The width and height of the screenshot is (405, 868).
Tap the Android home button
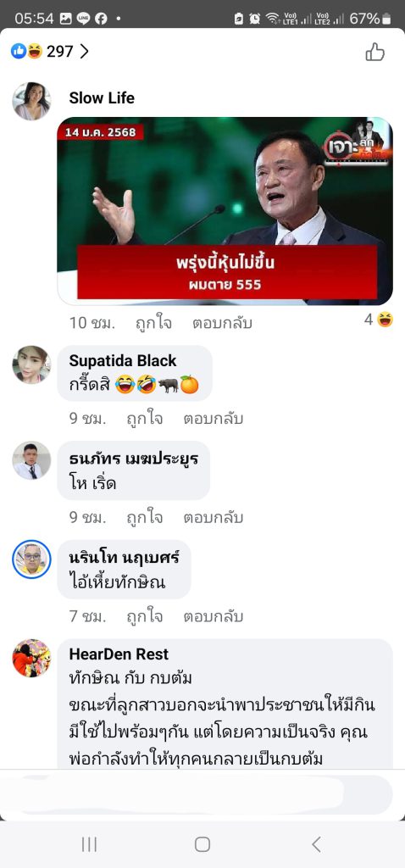[202, 844]
